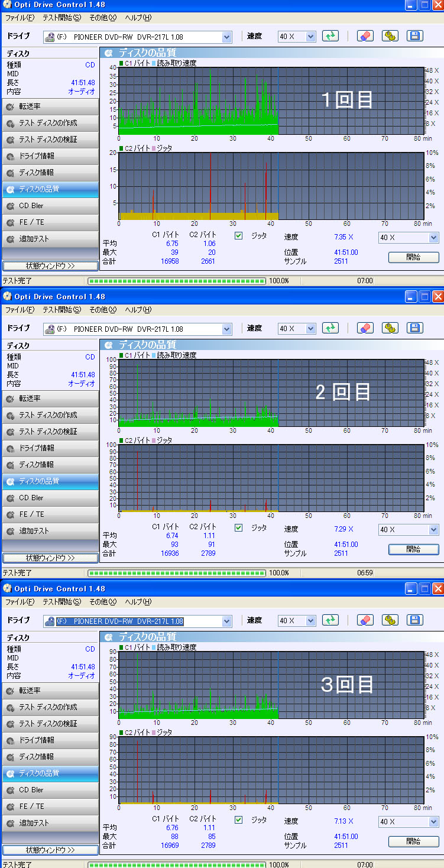444x868 pixels.
Task: Click the eraser icon in the 1回目 window
Action: (365, 36)
